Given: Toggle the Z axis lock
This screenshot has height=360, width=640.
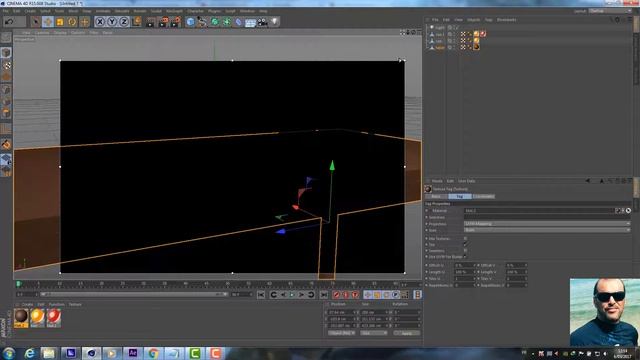Looking at the screenshot, I should [x=124, y=22].
